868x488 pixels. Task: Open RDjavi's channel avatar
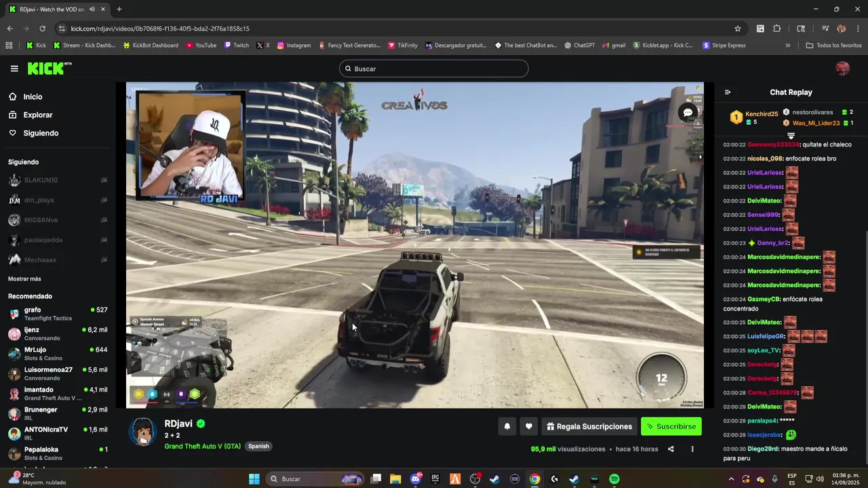pos(143,432)
